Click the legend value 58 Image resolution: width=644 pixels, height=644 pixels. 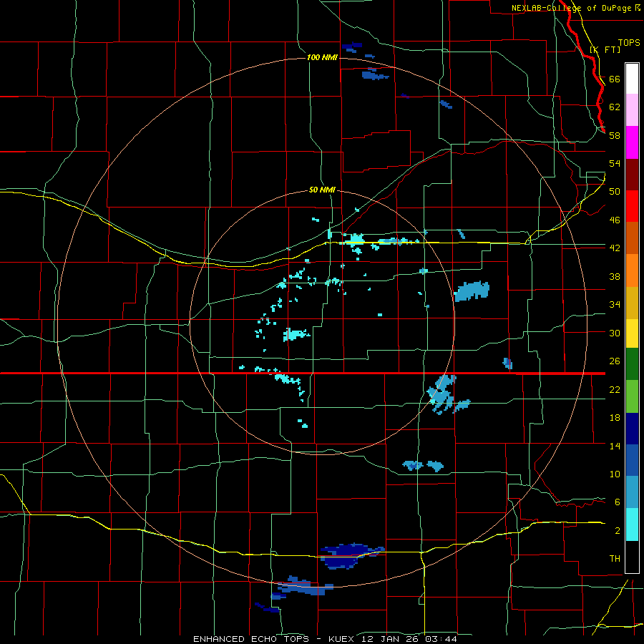(x=615, y=135)
